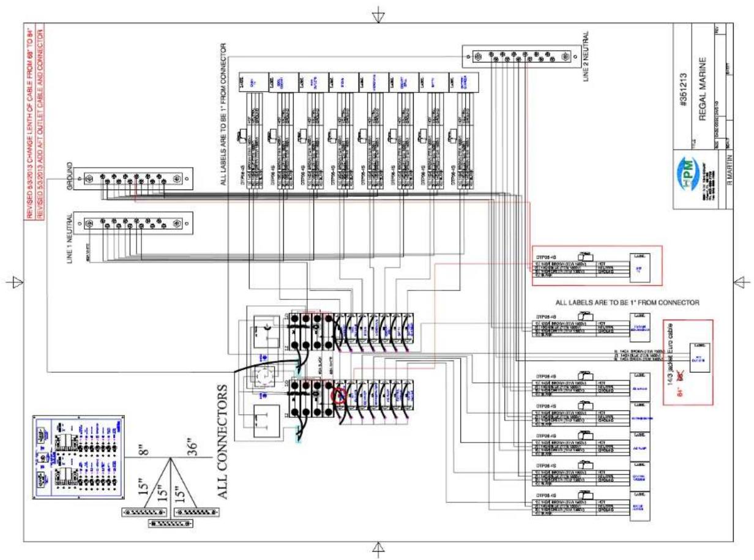
Task: Click the right alignment arrow marker
Action: 742,282
